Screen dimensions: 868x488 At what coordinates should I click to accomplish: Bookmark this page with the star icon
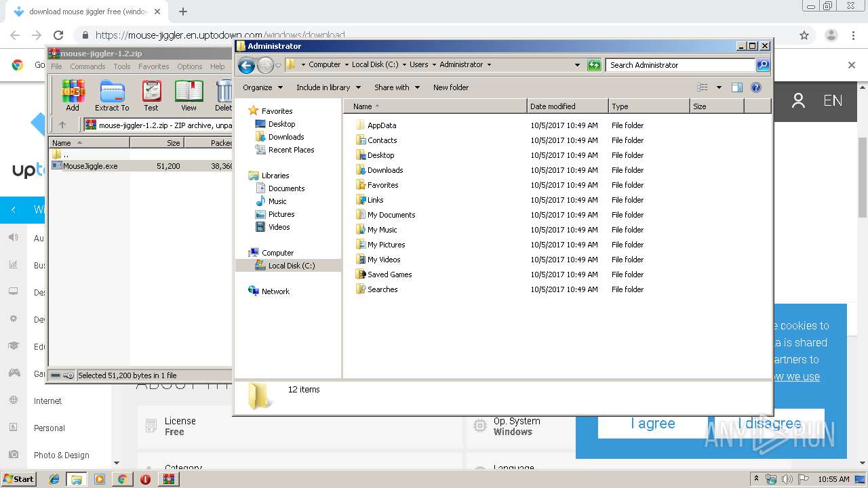[x=804, y=35]
